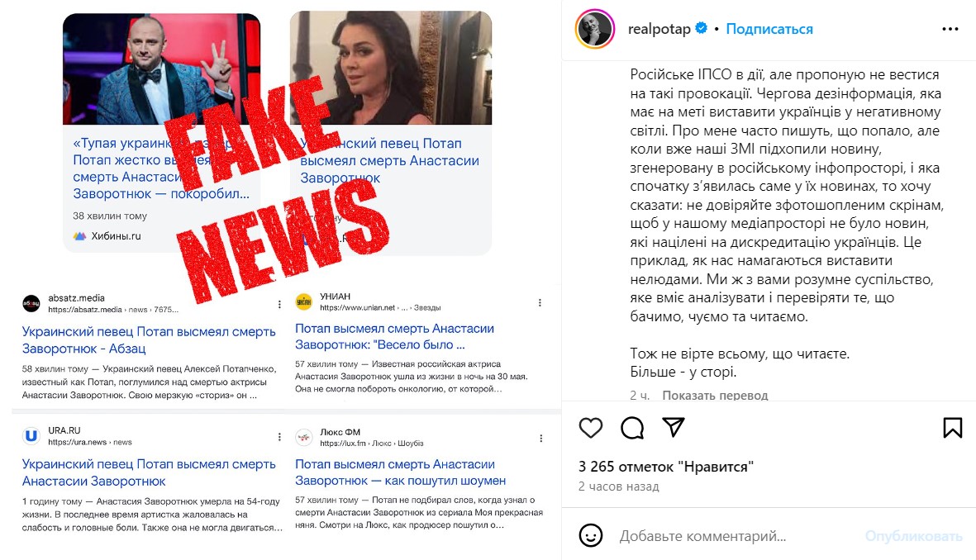Image resolution: width=976 pixels, height=560 pixels.
Task: Click the verified badge next to realpotap
Action: click(701, 28)
